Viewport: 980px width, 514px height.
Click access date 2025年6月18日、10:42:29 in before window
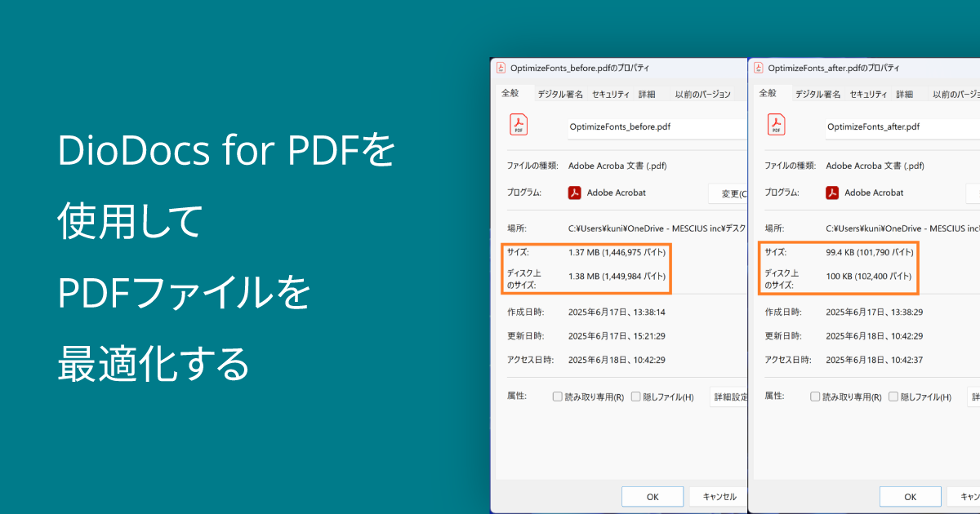[617, 360]
